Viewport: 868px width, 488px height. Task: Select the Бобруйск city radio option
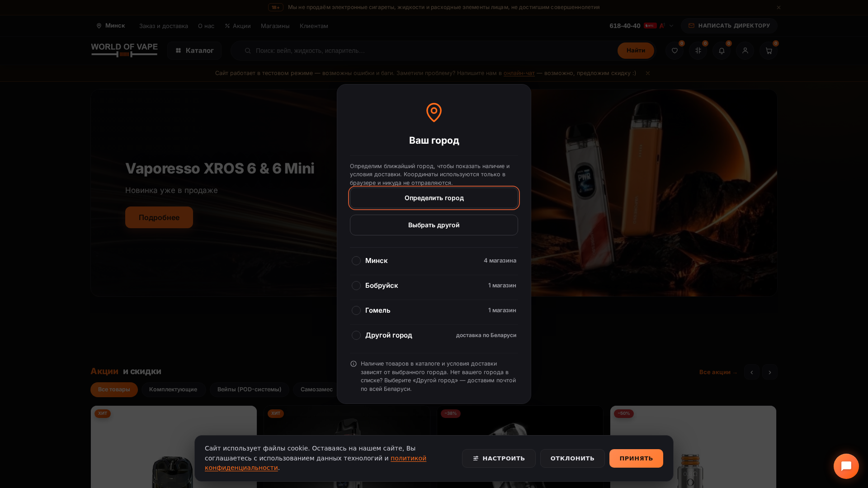pos(356,286)
